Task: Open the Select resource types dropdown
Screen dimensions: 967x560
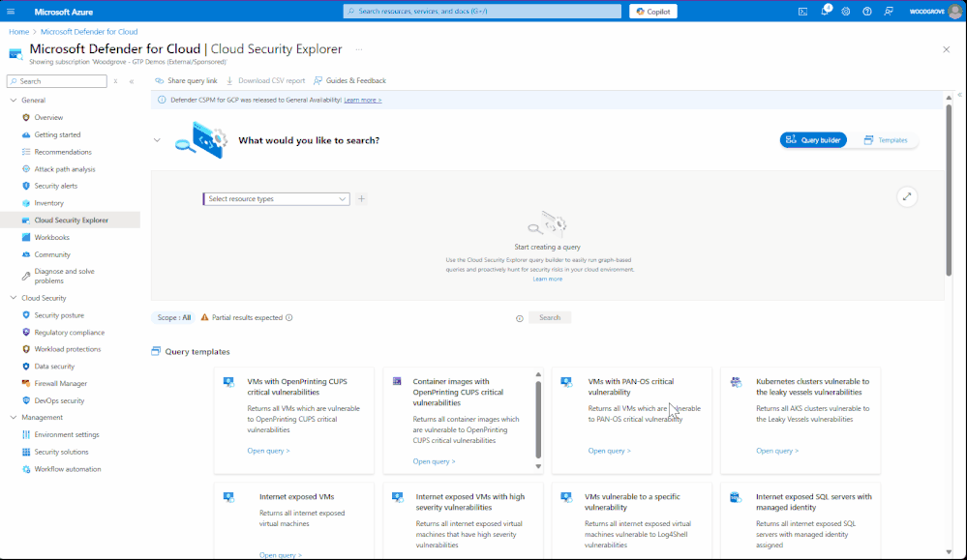Action: [276, 199]
